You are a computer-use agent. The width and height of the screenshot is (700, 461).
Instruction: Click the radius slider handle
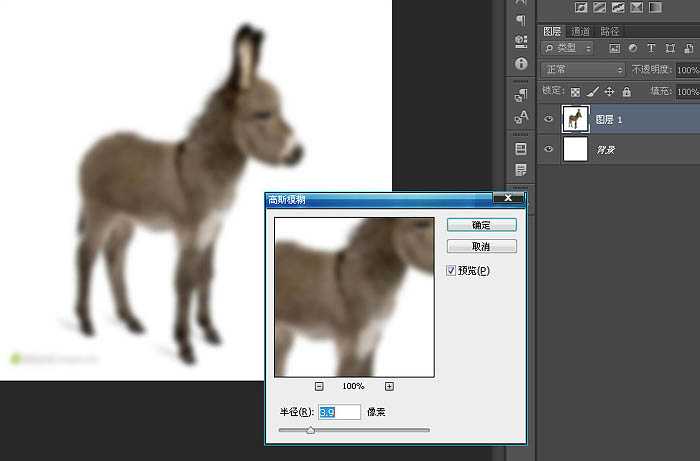click(x=310, y=430)
